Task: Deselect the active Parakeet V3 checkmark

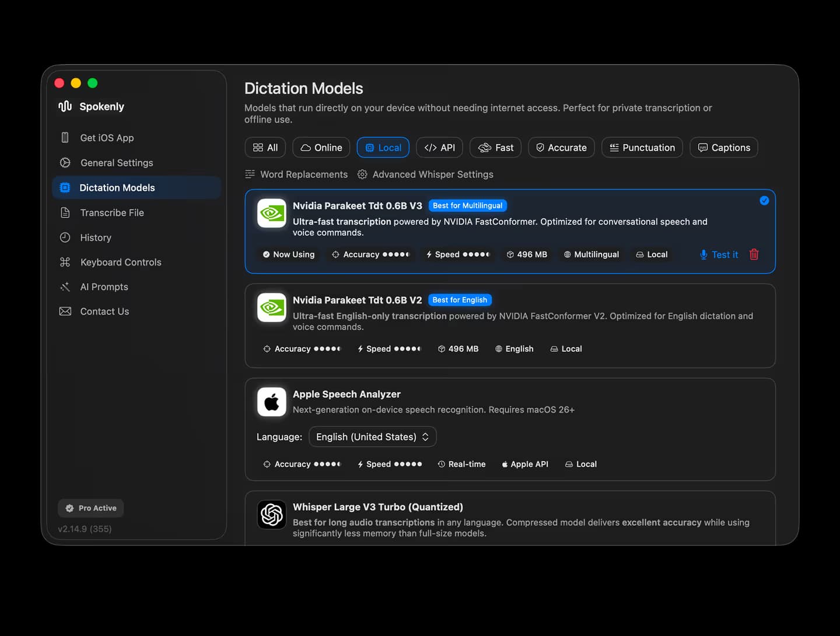Action: pyautogui.click(x=765, y=200)
